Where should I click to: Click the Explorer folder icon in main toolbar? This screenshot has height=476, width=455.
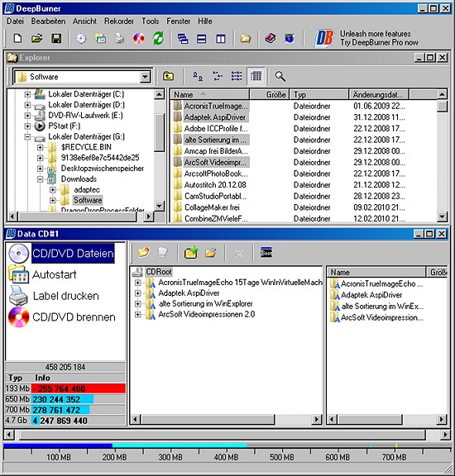pos(246,39)
